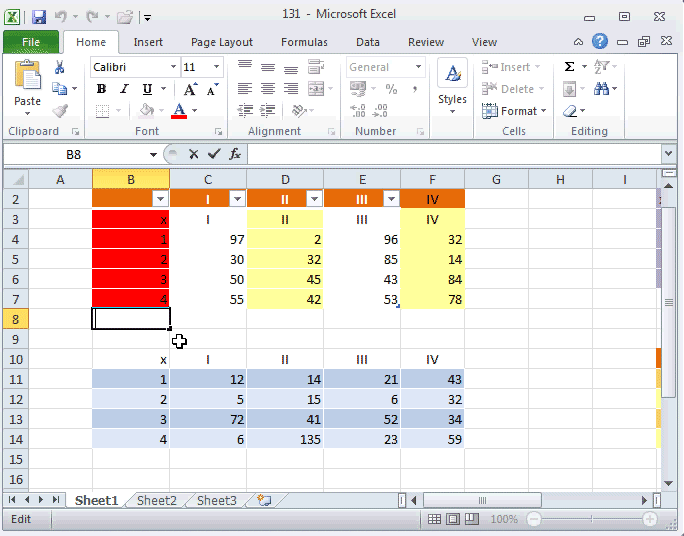Image resolution: width=684 pixels, height=536 pixels.
Task: Open the filter dropdown in column D header
Action: 313,199
